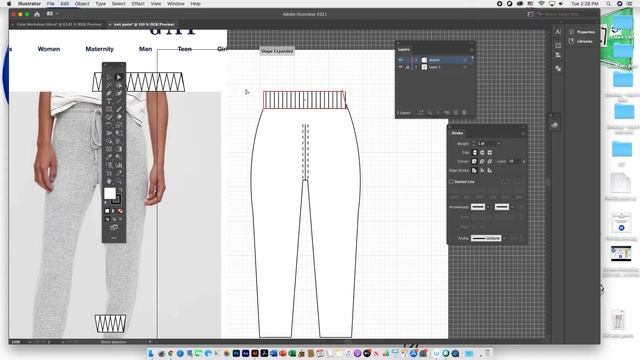The width and height of the screenshot is (640, 360).
Task: Open Illustrator icon in the Dock
Action: 255,353
